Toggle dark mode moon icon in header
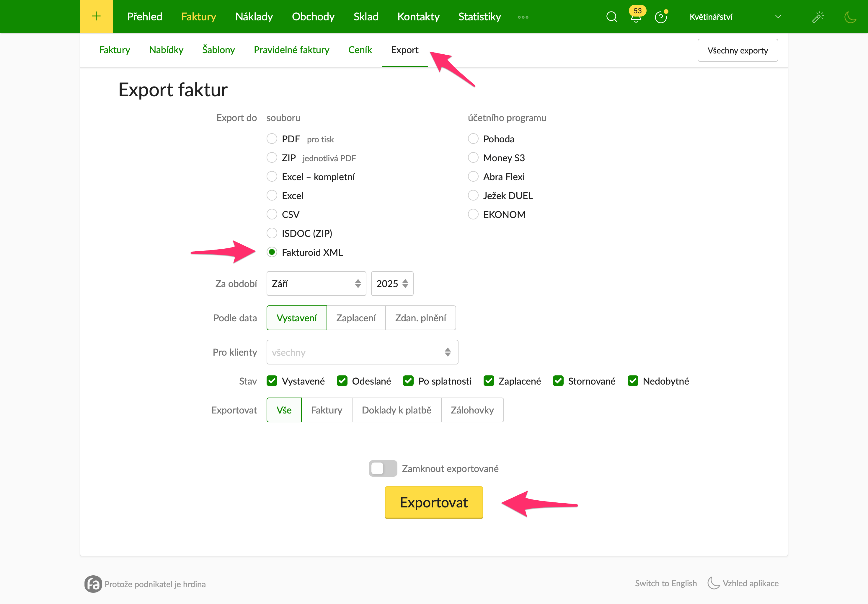This screenshot has height=604, width=868. click(x=850, y=17)
